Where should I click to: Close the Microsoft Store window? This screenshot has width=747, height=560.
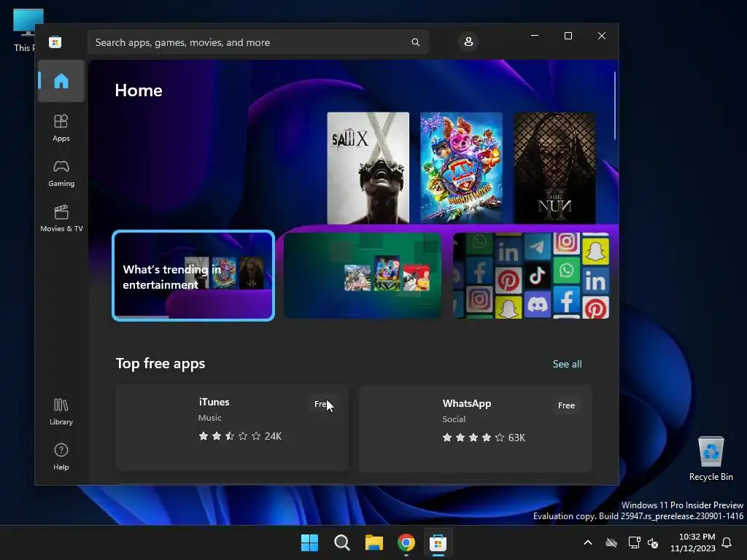coord(602,36)
